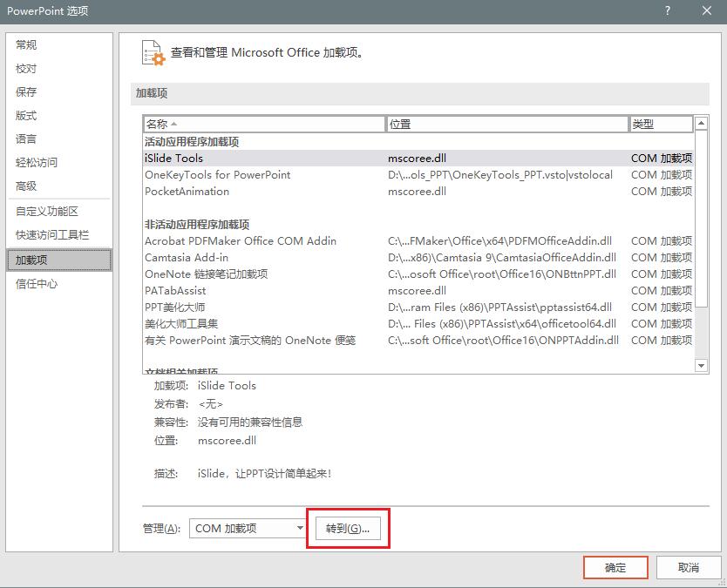727x588 pixels.
Task: Click the dialog help question mark
Action: click(667, 11)
